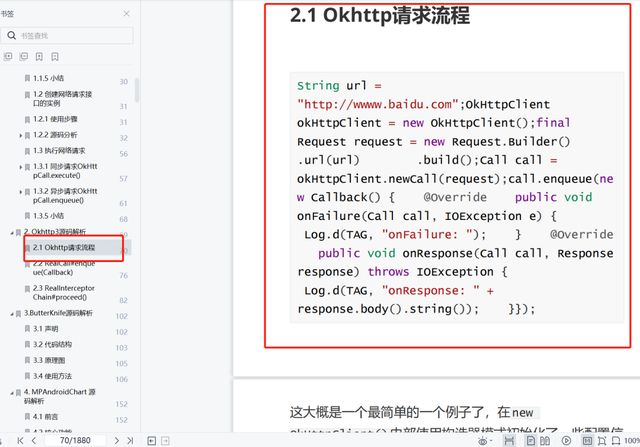Click the delete bookmark icon

(x=55, y=57)
